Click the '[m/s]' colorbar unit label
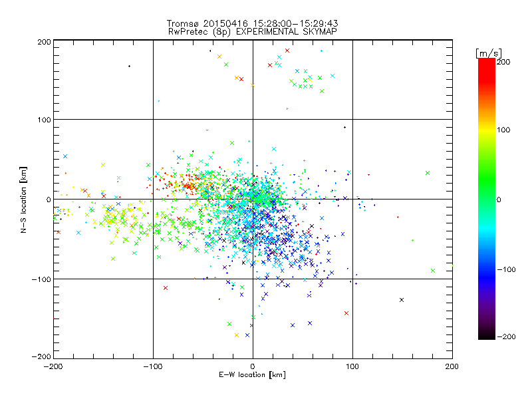The height and width of the screenshot is (399, 532). click(x=489, y=53)
